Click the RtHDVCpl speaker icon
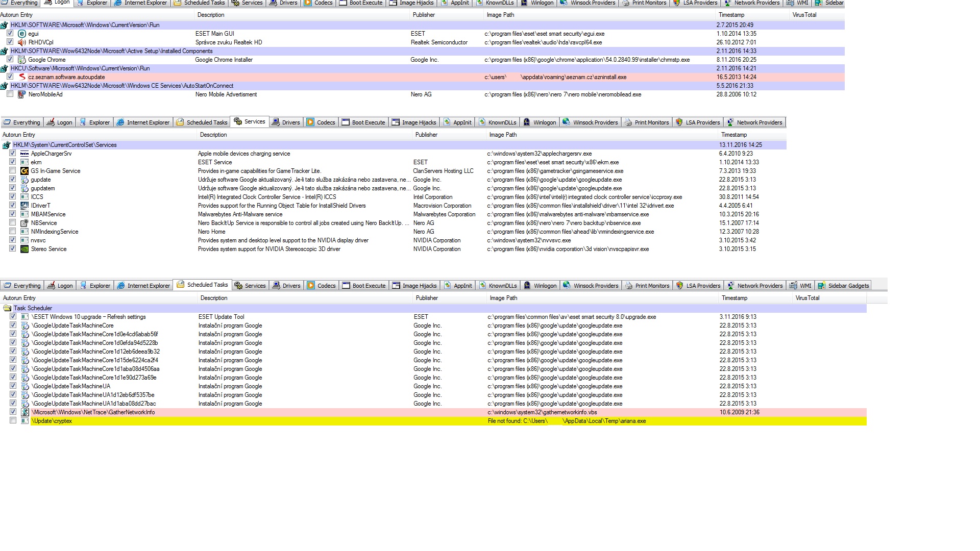This screenshot has height=551, width=980. click(21, 42)
